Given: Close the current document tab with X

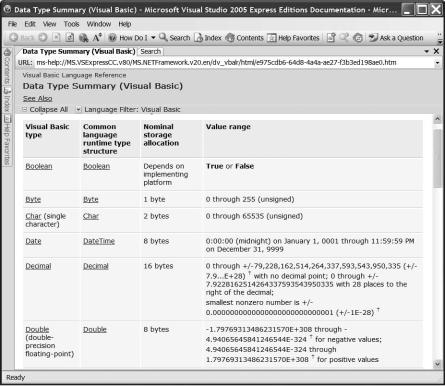Looking at the screenshot, I should pyautogui.click(x=436, y=51).
